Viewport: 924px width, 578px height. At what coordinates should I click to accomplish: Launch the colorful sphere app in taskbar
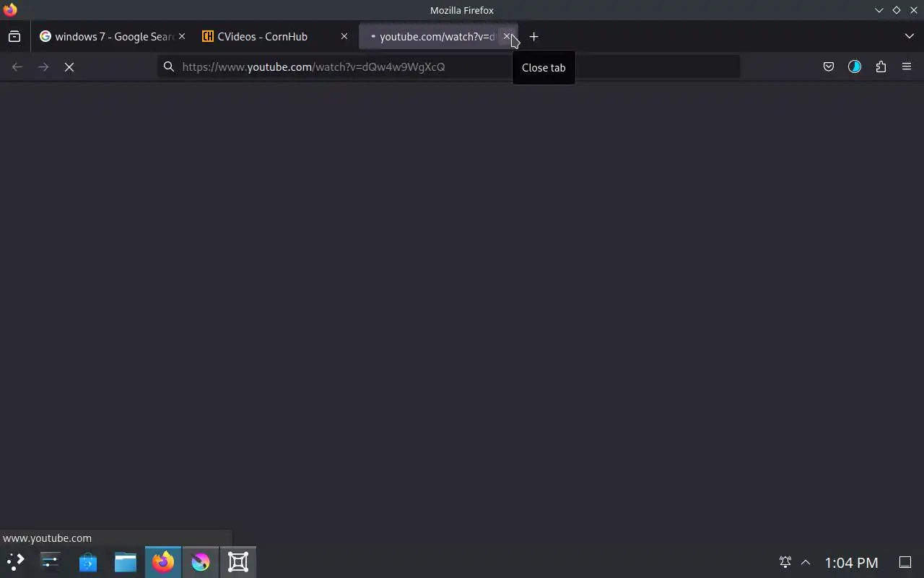[201, 561]
